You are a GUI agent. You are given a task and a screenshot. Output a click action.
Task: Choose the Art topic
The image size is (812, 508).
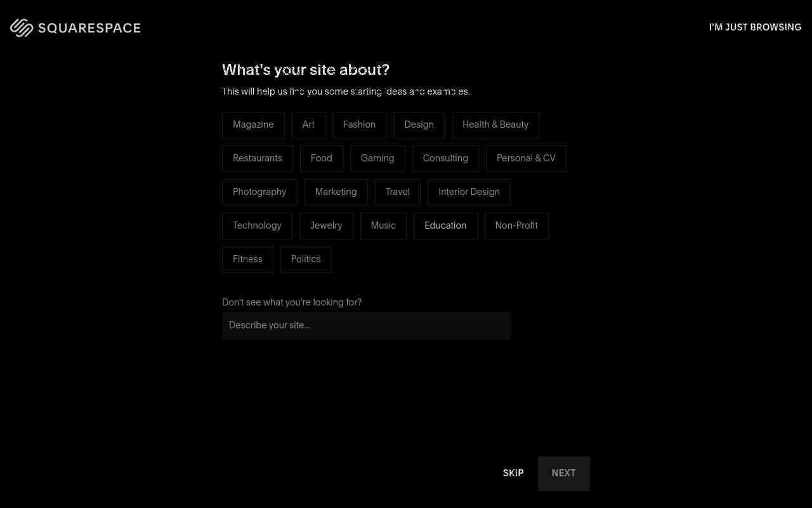[308, 125]
